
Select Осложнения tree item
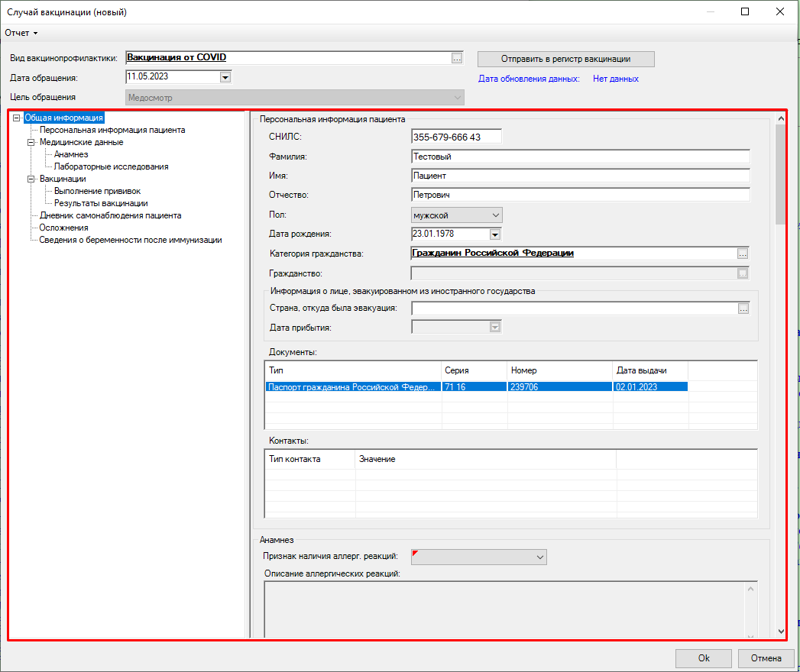(x=63, y=228)
